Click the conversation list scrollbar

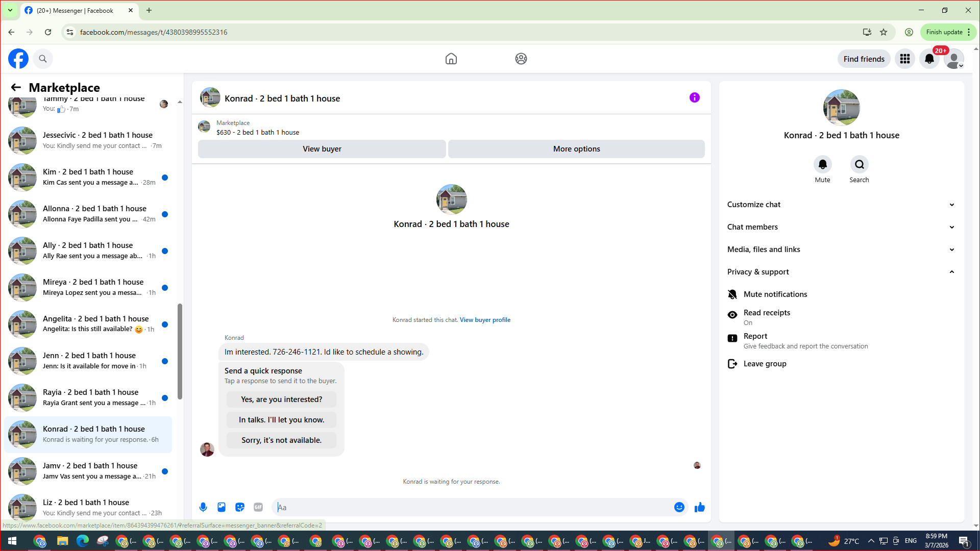click(180, 352)
